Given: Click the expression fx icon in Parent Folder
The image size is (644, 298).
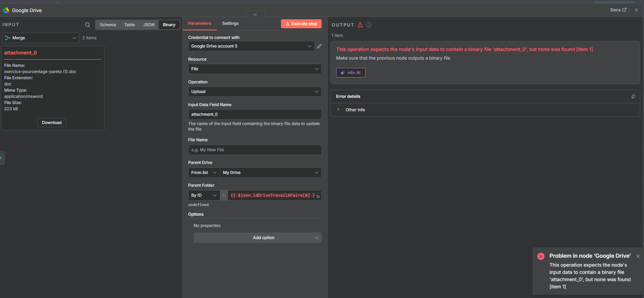Looking at the screenshot, I should point(224,195).
